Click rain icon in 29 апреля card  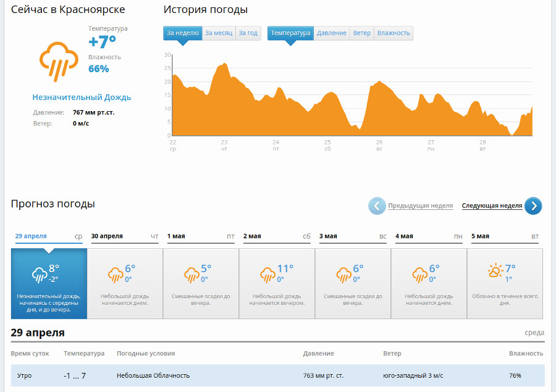[40, 274]
